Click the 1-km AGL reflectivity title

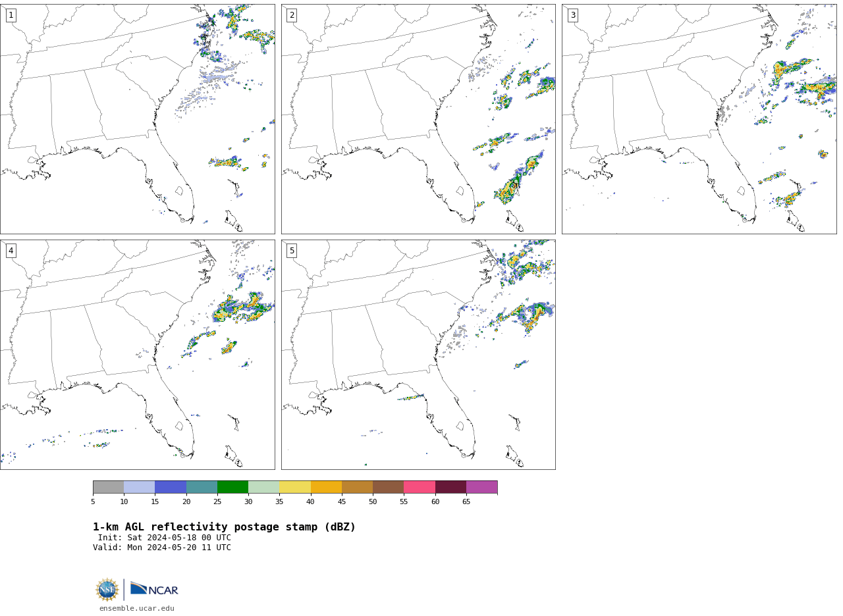[x=224, y=527]
